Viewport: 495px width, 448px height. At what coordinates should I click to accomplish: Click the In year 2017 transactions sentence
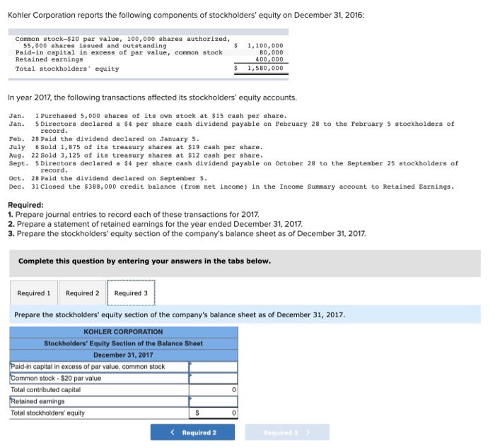pos(152,98)
